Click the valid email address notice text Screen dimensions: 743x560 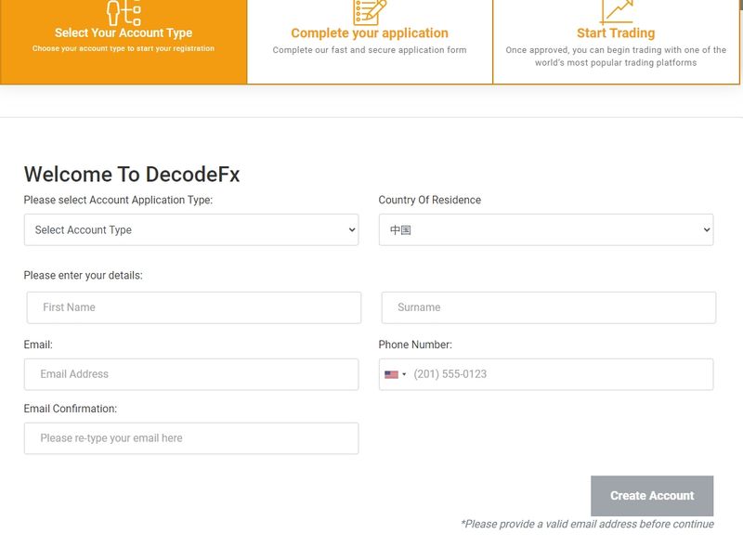pos(587,524)
